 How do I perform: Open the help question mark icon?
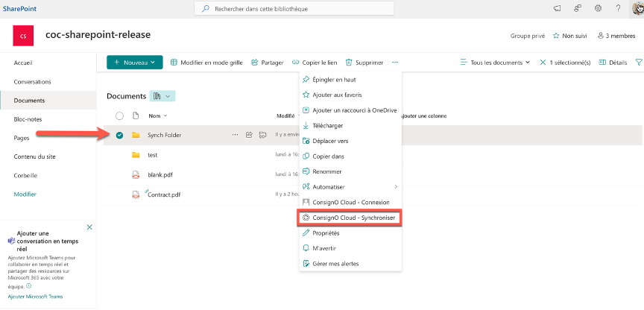[618, 8]
